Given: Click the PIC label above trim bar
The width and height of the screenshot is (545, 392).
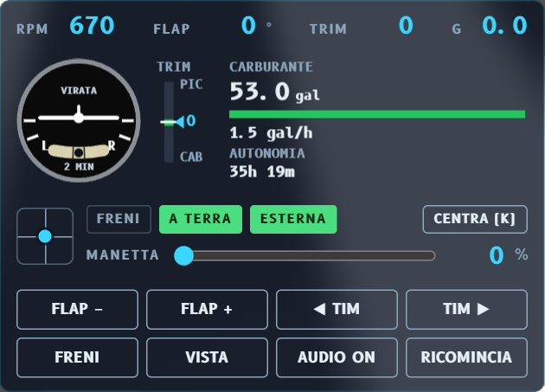Looking at the screenshot, I should (x=191, y=84).
